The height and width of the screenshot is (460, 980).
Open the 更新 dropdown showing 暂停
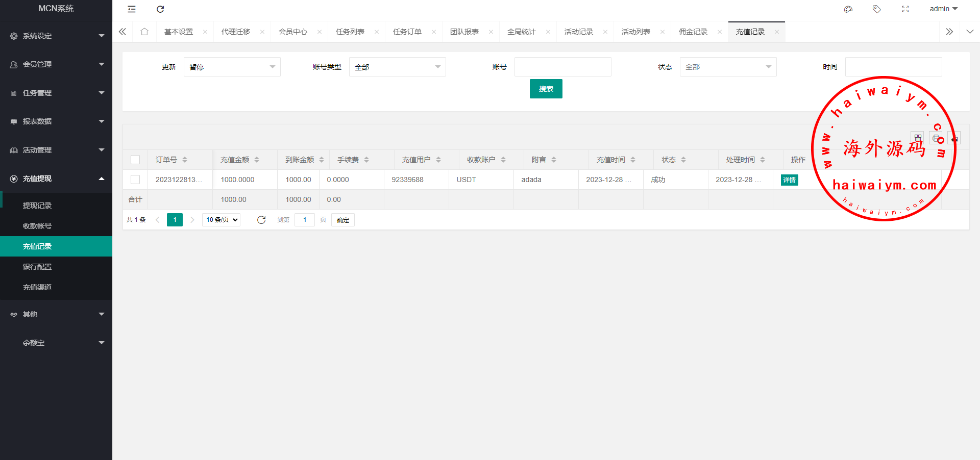point(232,67)
